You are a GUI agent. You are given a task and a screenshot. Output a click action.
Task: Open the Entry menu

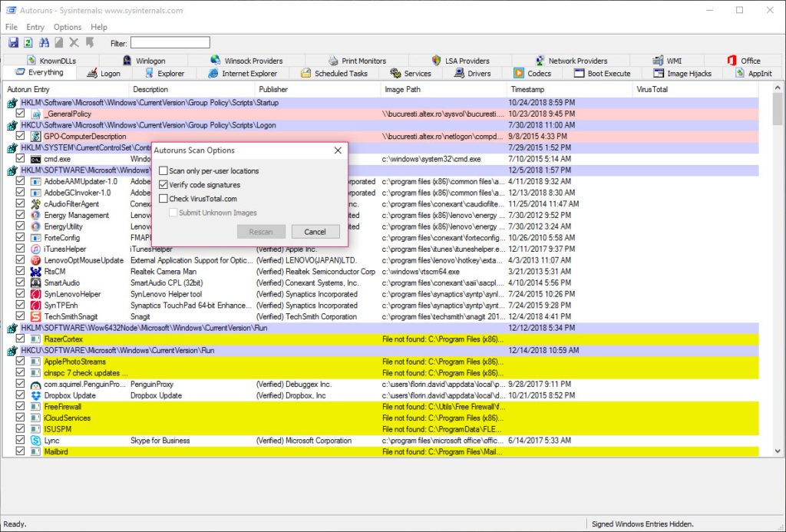click(x=35, y=27)
